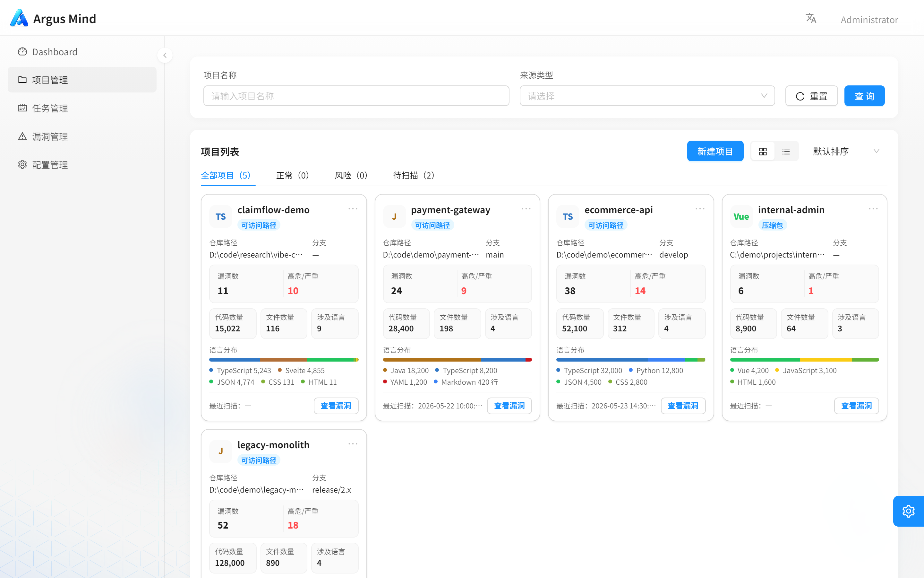Click the 查询 search button
The image size is (924, 578).
point(864,96)
